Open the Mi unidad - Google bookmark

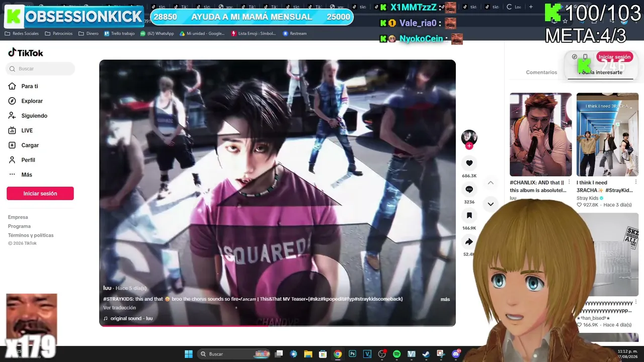[202, 34]
